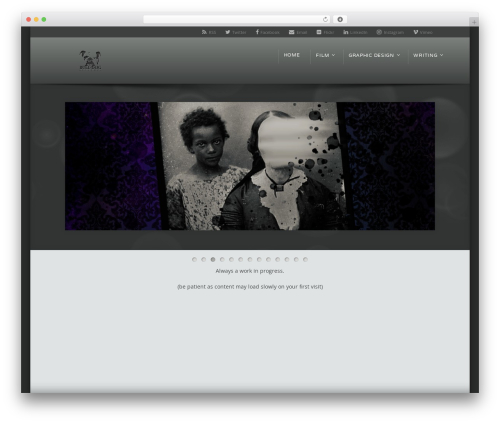Click the vintage portrait slideshow image
Image resolution: width=500 pixels, height=423 pixels.
coord(250,166)
